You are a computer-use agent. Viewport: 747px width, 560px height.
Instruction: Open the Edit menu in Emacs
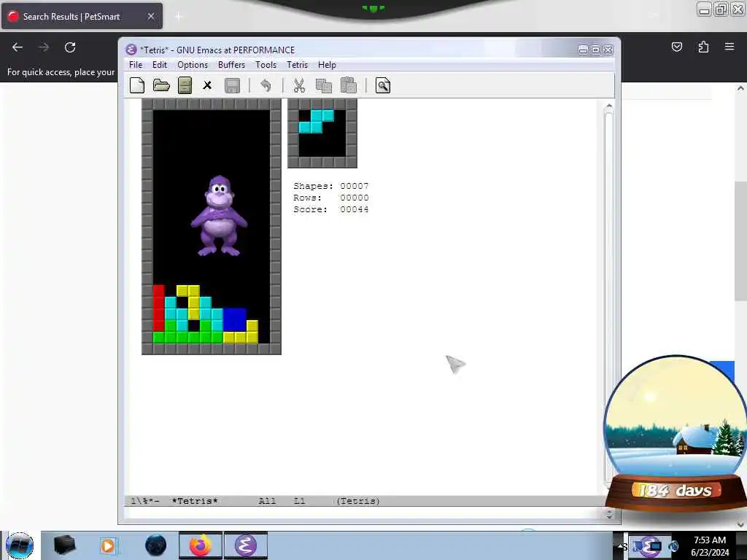point(160,65)
